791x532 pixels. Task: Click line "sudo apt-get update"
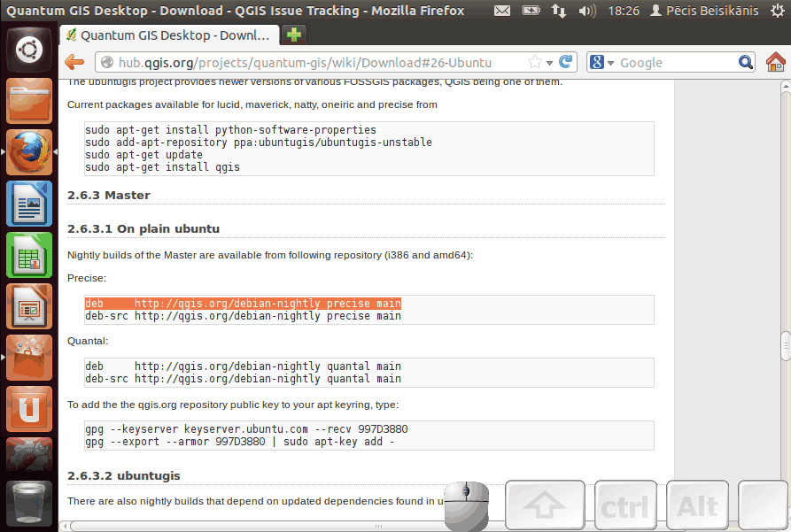[143, 155]
